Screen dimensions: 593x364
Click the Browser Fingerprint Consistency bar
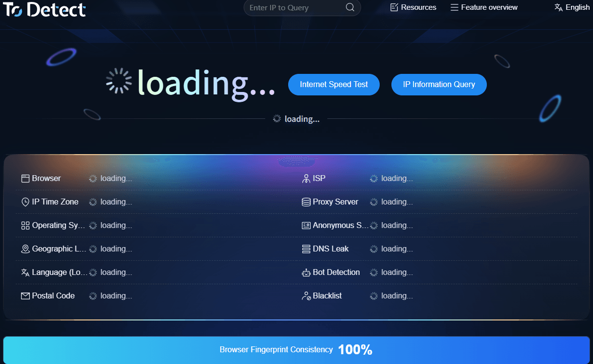coord(296,350)
